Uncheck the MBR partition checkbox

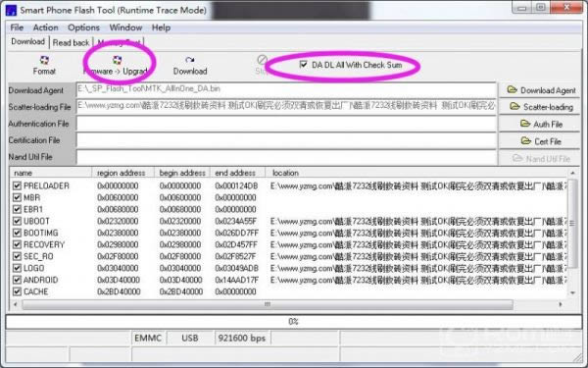17,197
